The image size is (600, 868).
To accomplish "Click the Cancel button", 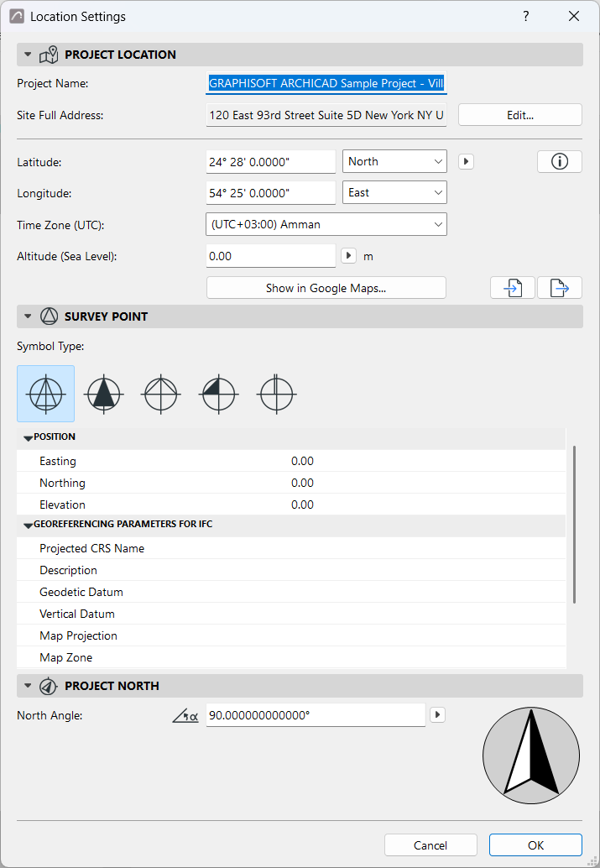I will [x=430, y=845].
